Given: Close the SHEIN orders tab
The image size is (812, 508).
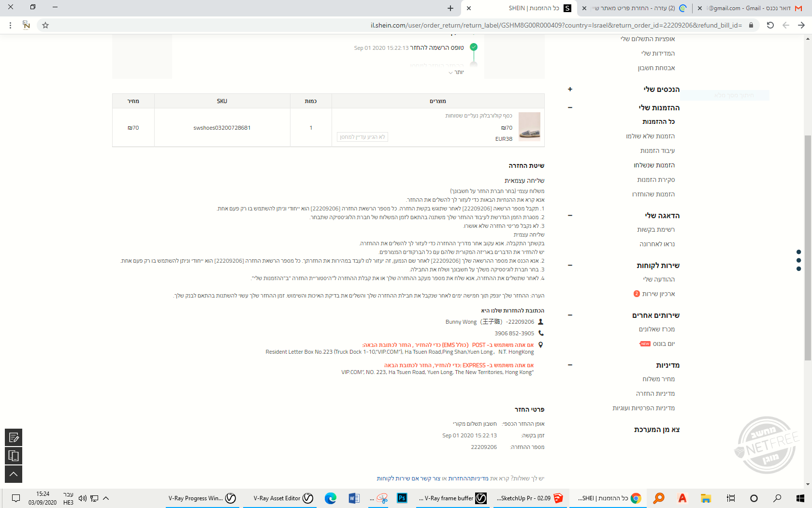Looking at the screenshot, I should coord(469,8).
